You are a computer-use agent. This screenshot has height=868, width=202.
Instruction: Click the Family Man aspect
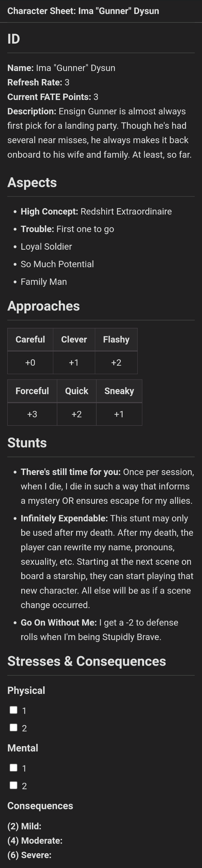[44, 282]
